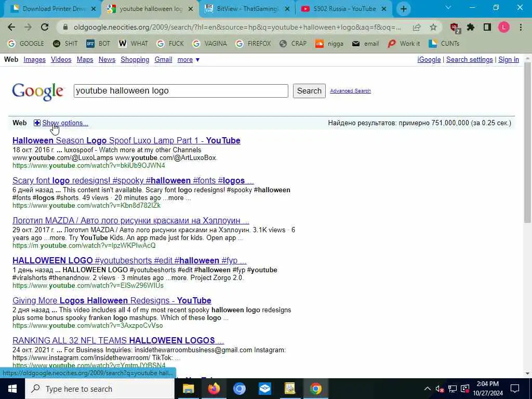
Task: Open the profile avatar labeled L
Action: [x=504, y=27]
